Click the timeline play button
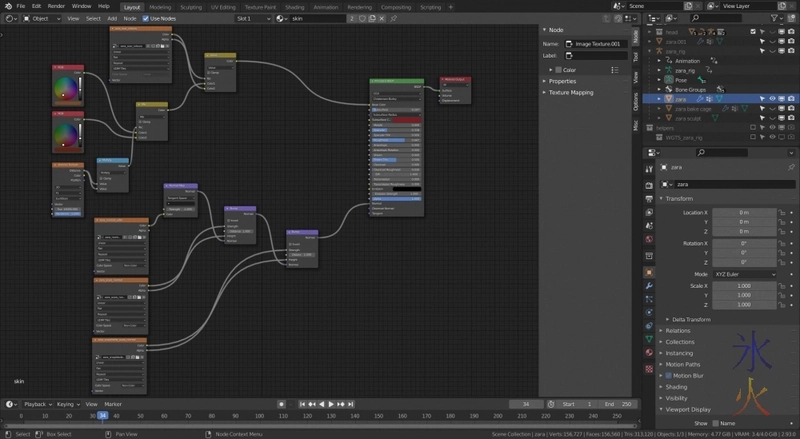The height and width of the screenshot is (439, 800). 331,404
